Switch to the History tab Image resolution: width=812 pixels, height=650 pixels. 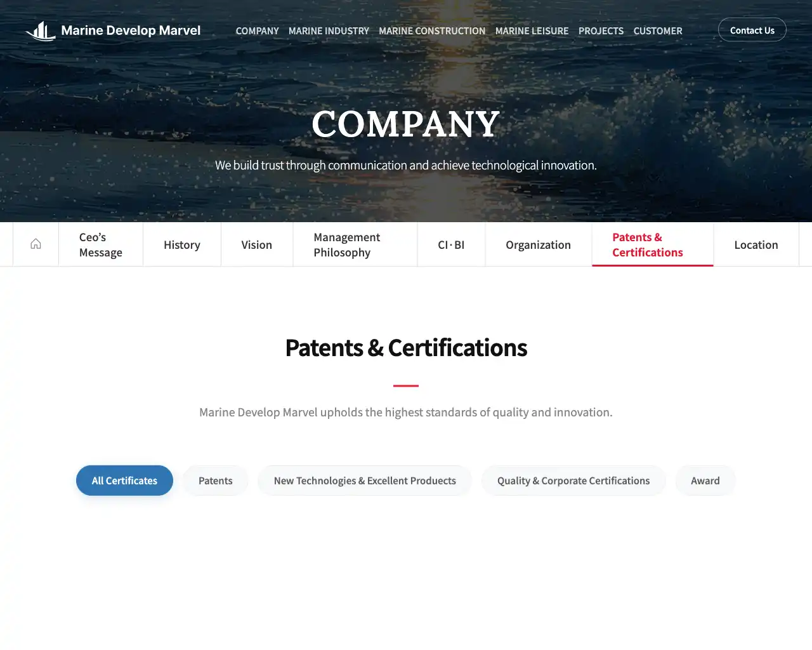[x=182, y=244]
